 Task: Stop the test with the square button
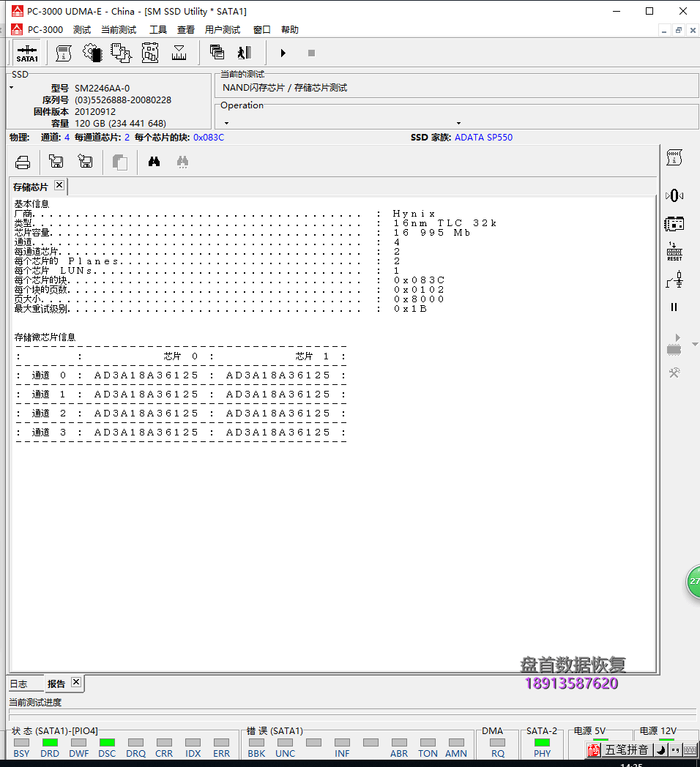[x=311, y=53]
